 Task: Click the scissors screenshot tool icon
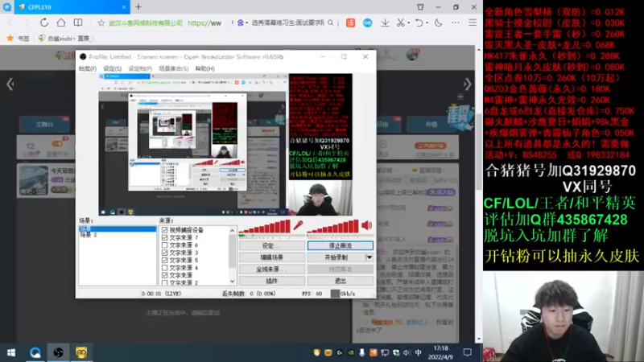point(400,23)
